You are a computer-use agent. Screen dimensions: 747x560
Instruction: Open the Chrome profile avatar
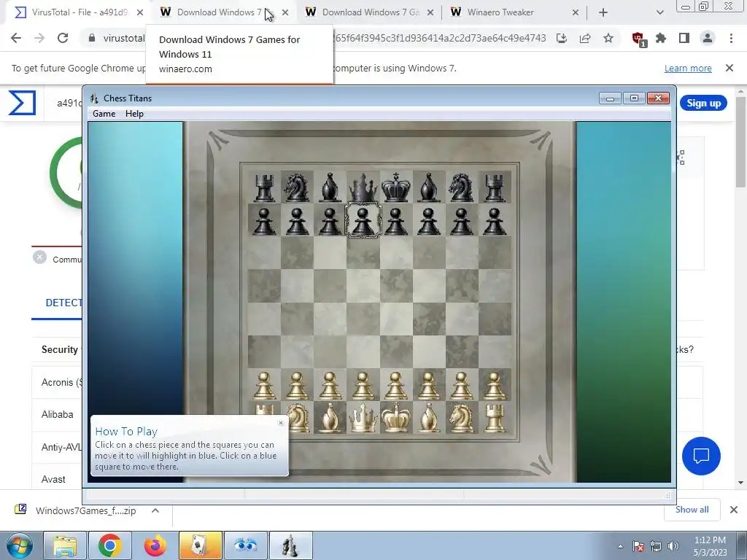coord(708,38)
